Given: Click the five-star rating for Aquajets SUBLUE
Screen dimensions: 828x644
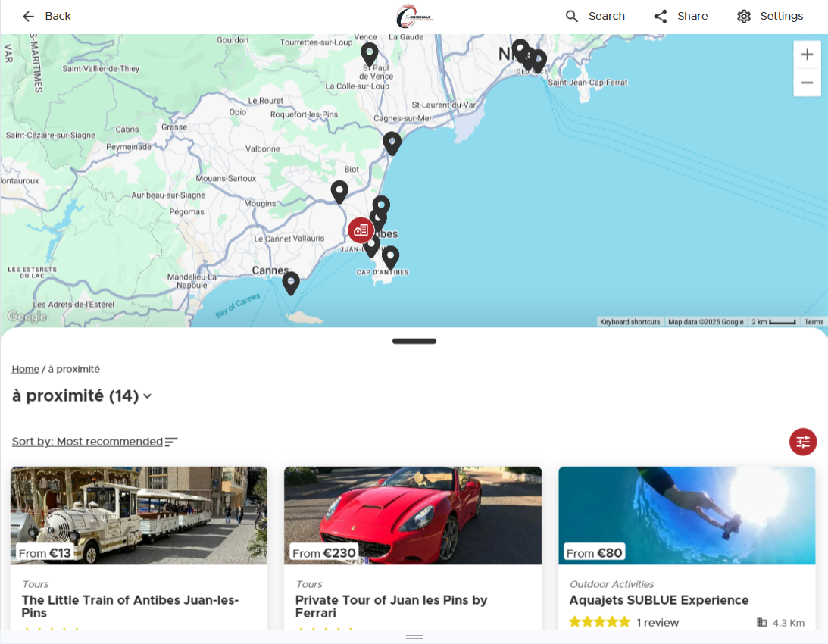Looking at the screenshot, I should tap(599, 621).
